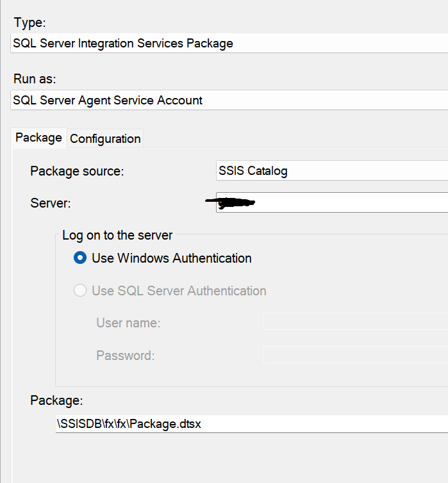
Task: Click in the Server input field
Action: [332, 202]
